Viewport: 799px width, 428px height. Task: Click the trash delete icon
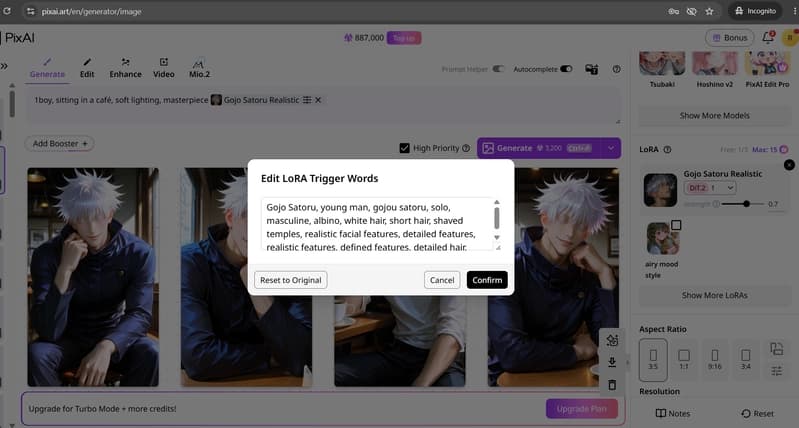click(612, 385)
